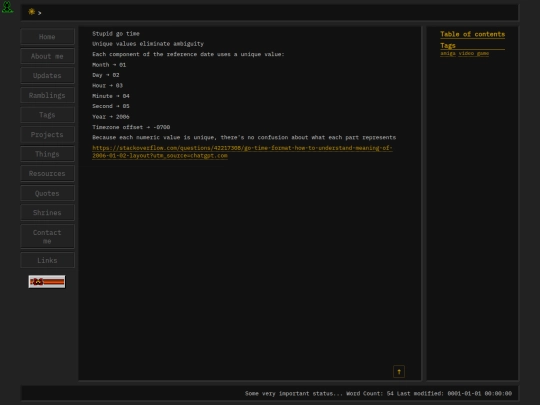
Task: Click the breadcrumb '>' separator
Action: 40,13
